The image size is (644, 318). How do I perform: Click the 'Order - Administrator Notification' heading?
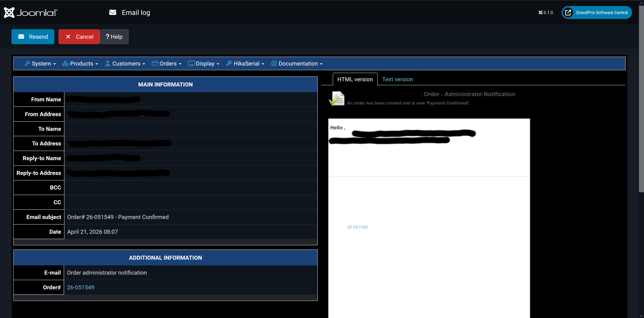point(469,94)
